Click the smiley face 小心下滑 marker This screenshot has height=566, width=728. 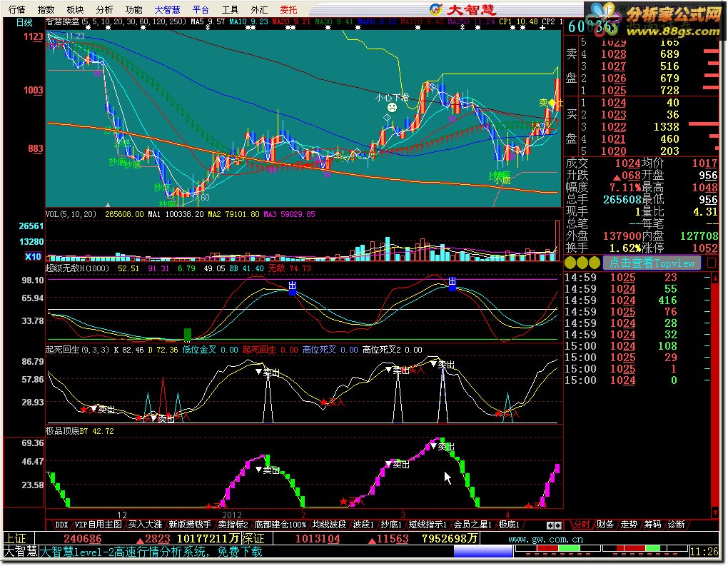pyautogui.click(x=393, y=108)
